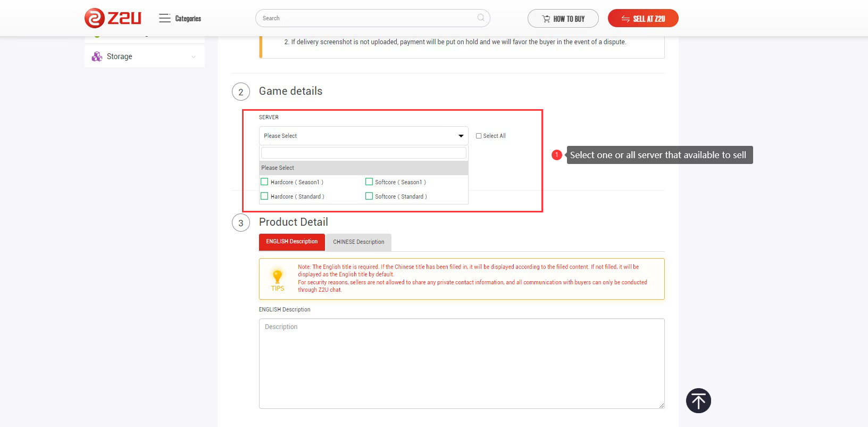Click the search magnifier icon

(481, 18)
